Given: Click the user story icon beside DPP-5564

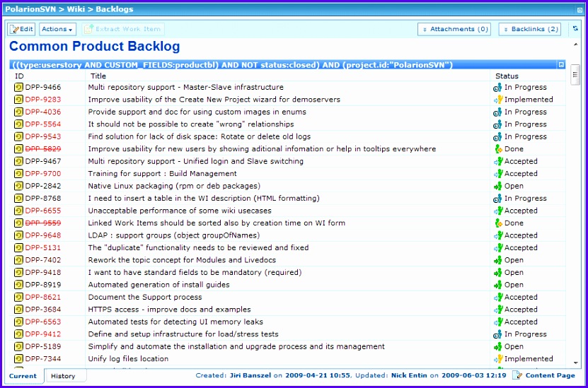Looking at the screenshot, I should [x=18, y=124].
